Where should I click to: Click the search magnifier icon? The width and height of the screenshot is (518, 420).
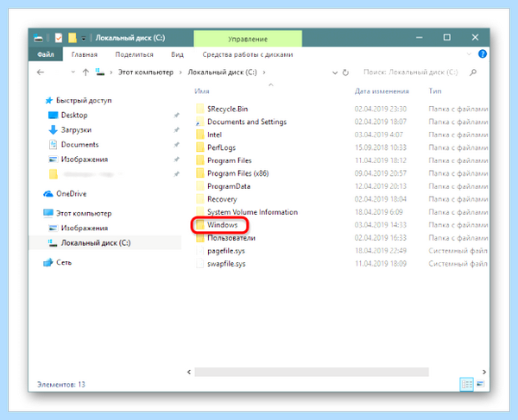click(x=473, y=72)
